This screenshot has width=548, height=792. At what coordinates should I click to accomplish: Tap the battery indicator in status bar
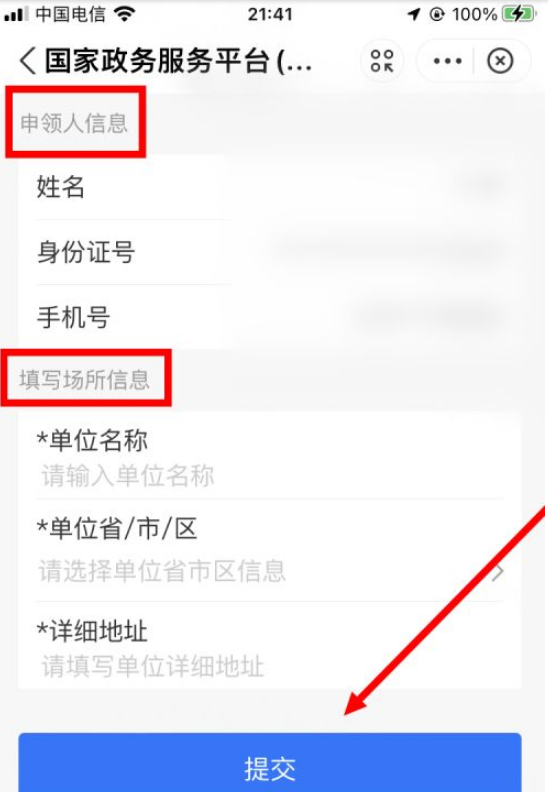pyautogui.click(x=519, y=14)
